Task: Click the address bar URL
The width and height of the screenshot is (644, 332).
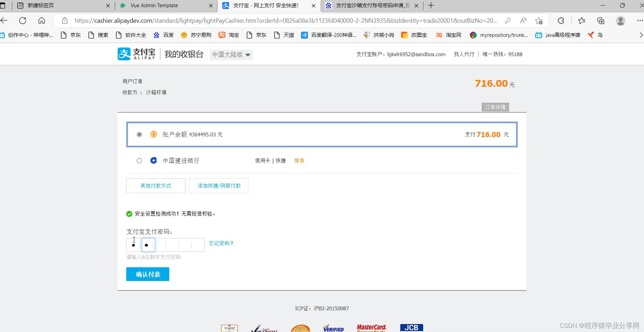Action: tap(286, 21)
